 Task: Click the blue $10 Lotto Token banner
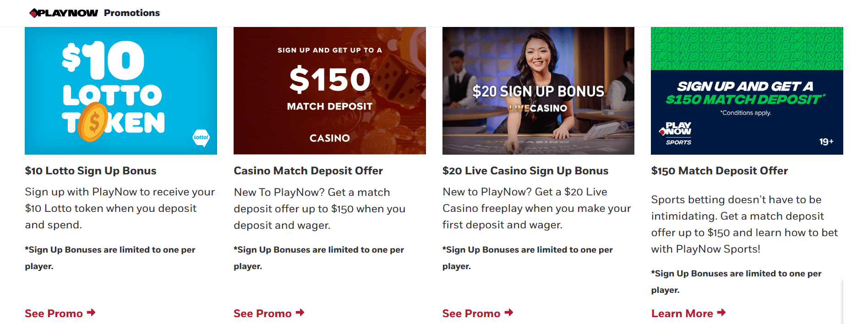coord(120,91)
